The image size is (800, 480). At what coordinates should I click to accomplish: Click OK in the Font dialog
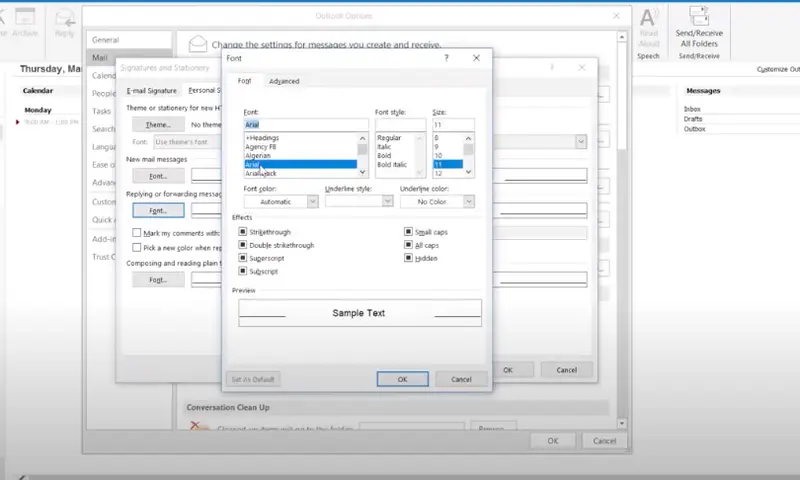[x=403, y=379]
